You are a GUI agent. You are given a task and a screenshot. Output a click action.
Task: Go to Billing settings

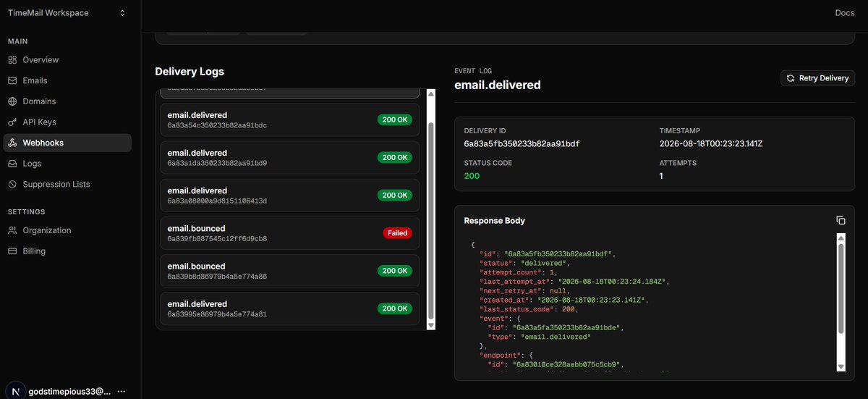[x=67, y=251]
